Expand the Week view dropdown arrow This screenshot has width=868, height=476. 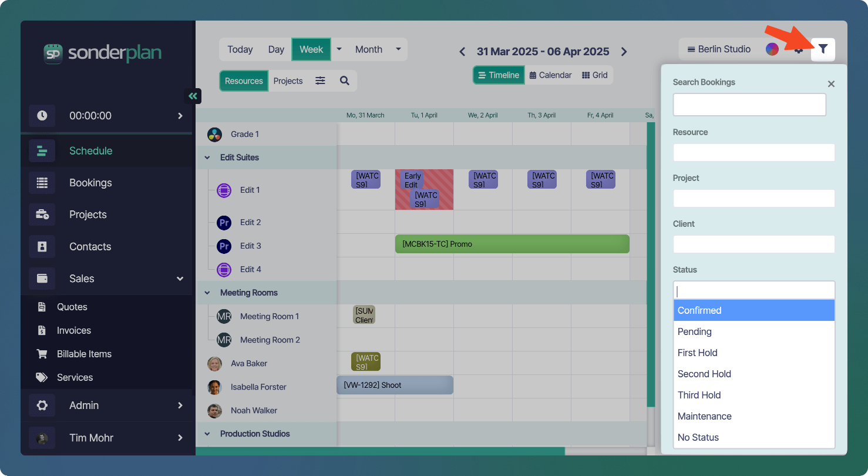[338, 49]
